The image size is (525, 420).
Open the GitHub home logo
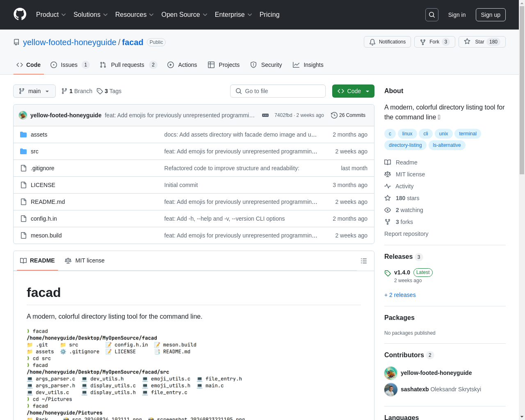pyautogui.click(x=20, y=14)
